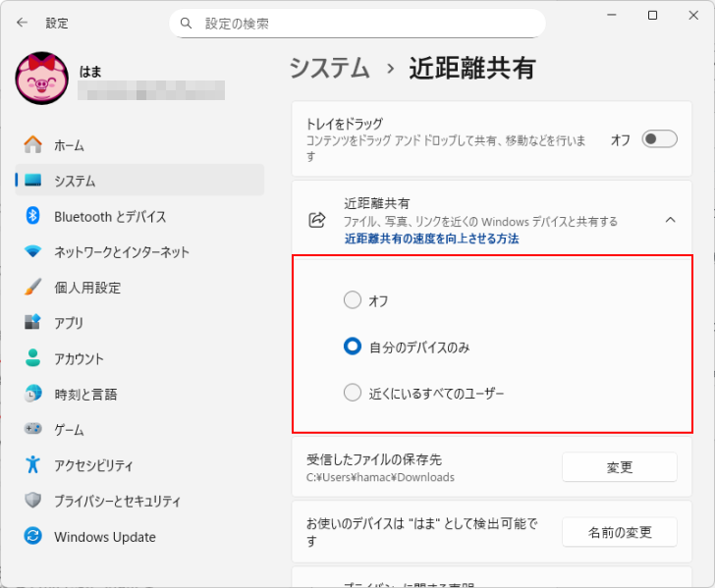Click the user name はま
This screenshot has width=715, height=588.
click(90, 71)
